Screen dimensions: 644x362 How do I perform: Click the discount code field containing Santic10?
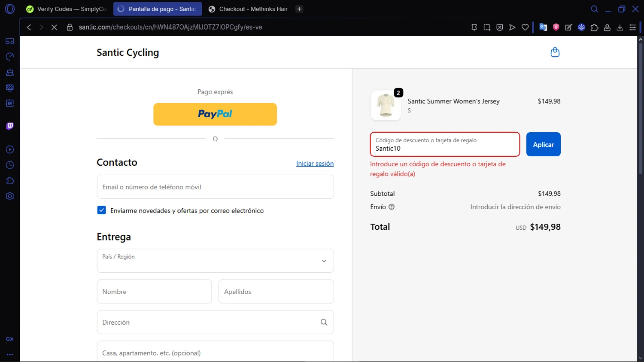(x=445, y=144)
